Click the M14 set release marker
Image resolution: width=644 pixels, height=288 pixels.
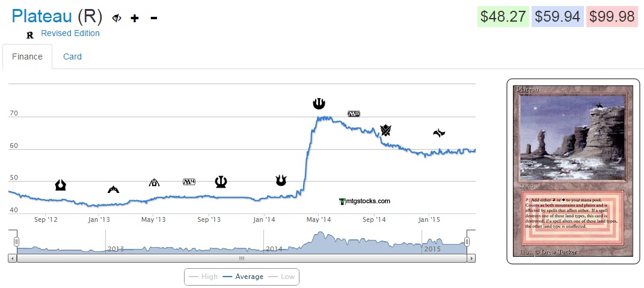pyautogui.click(x=189, y=182)
